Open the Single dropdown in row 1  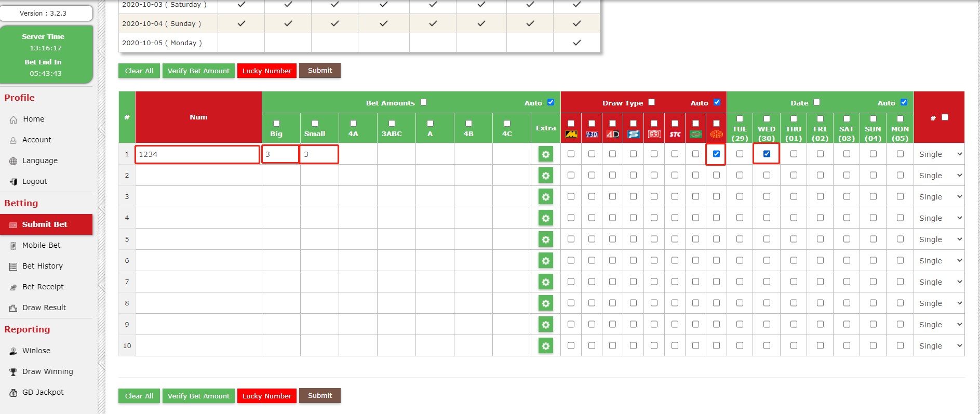tap(939, 154)
